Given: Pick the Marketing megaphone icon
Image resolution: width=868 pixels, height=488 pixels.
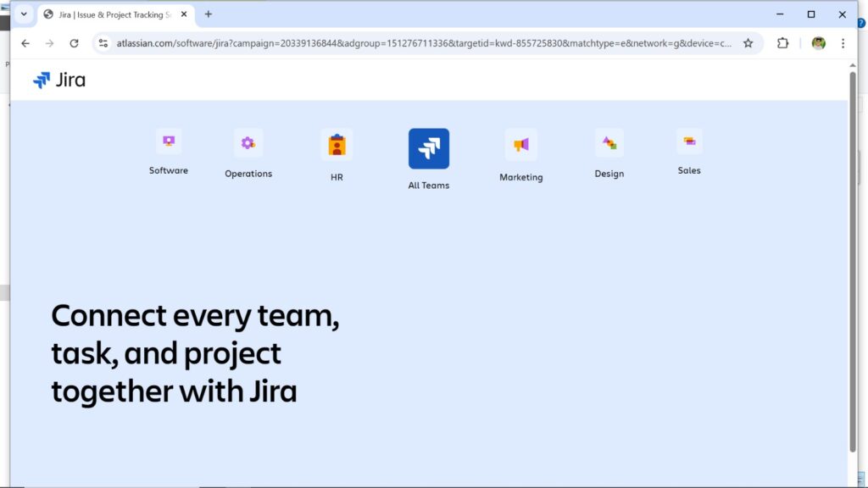Looking at the screenshot, I should 521,145.
